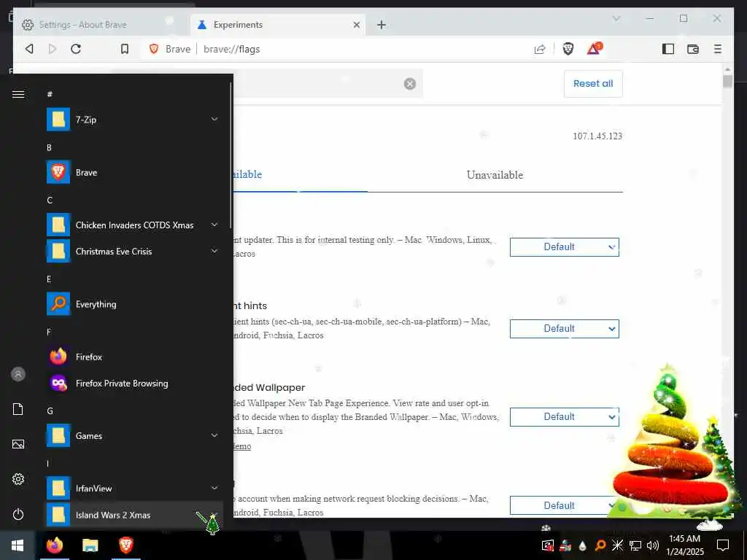This screenshot has height=560, width=747.
Task: Switch to Brave on the taskbar
Action: [x=125, y=545]
